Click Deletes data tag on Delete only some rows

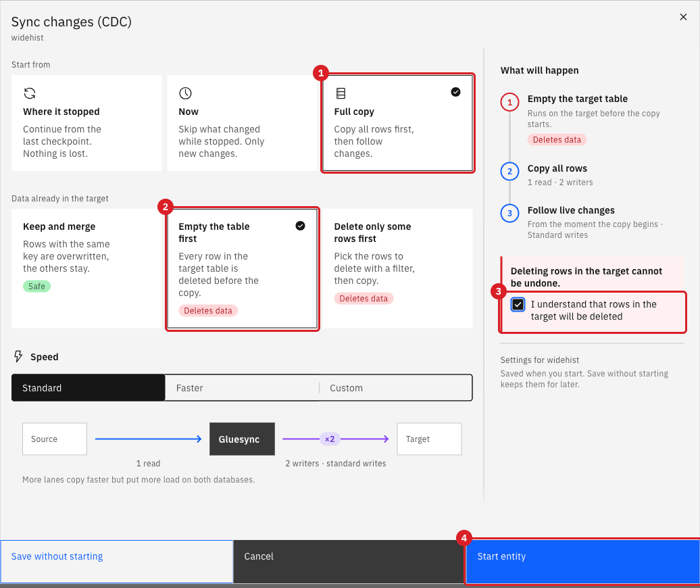point(364,298)
